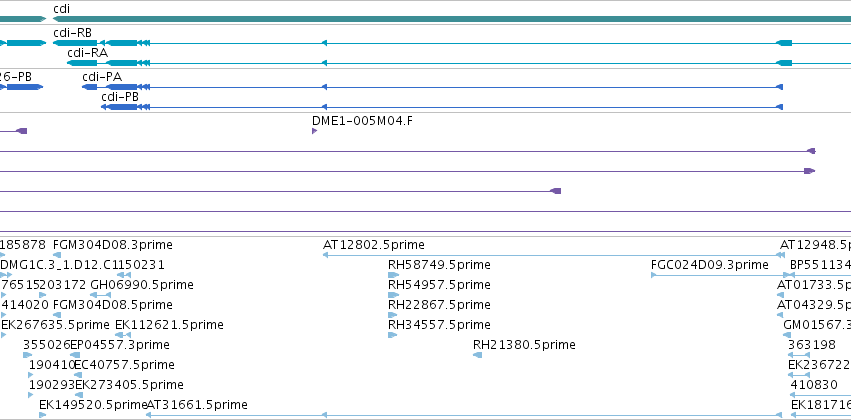
Task: Select the BP551134 feature label
Action: pos(821,265)
